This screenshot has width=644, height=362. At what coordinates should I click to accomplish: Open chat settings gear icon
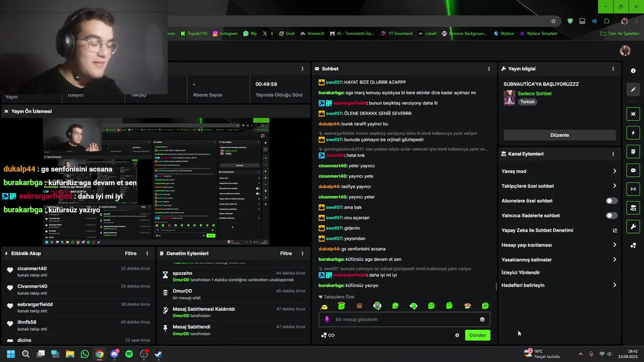point(457,335)
